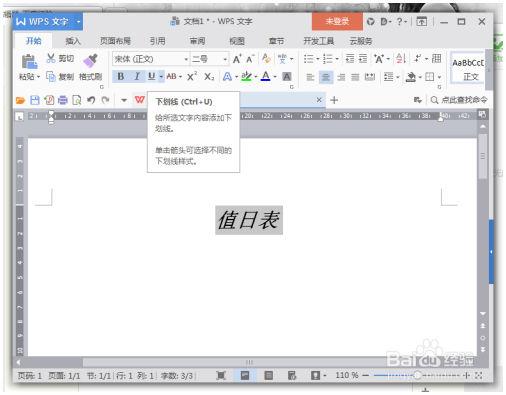Toggle Bold formatting
This screenshot has height=395, width=506.
(121, 77)
